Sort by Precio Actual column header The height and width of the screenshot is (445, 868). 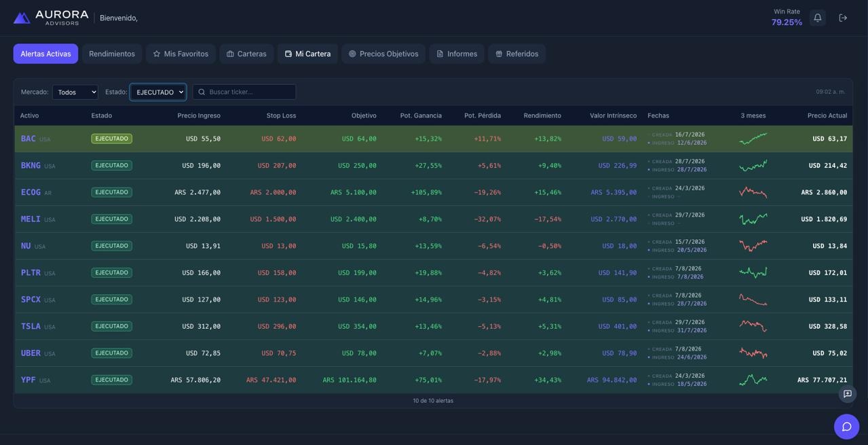(x=827, y=115)
